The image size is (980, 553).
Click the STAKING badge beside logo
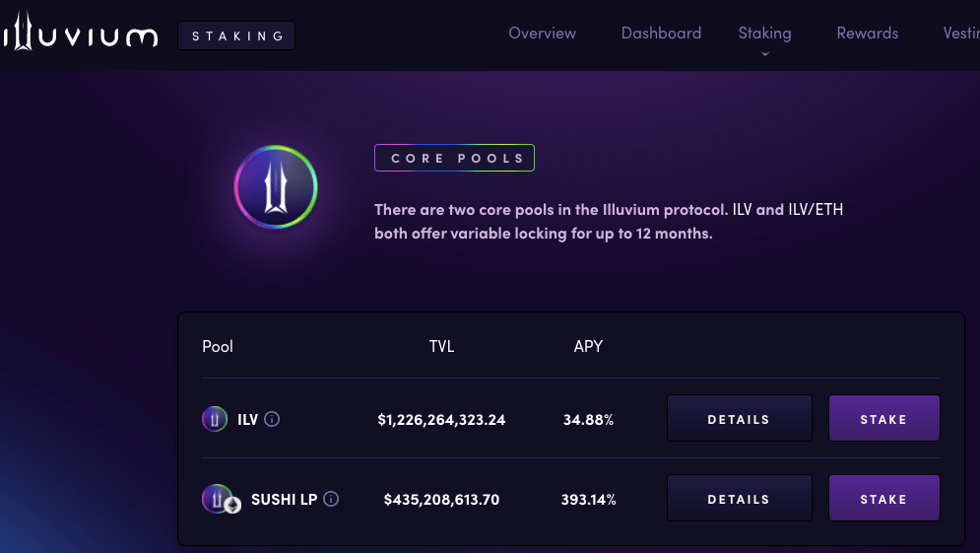tap(236, 35)
